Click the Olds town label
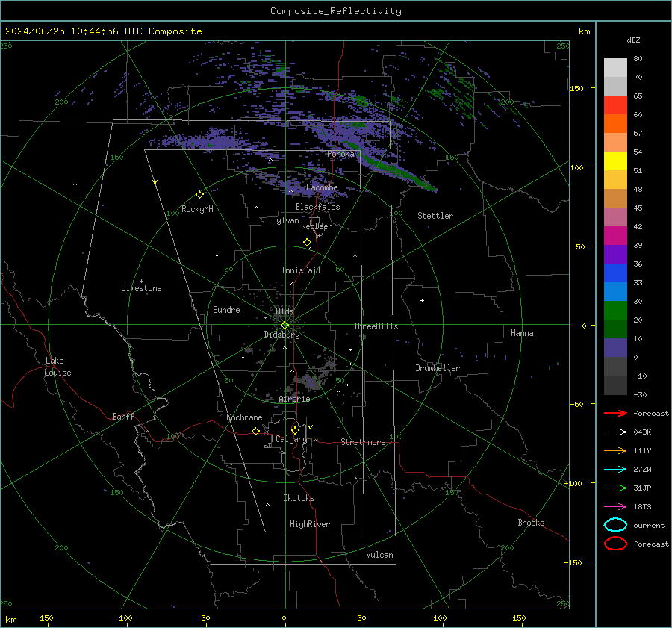Image resolution: width=672 pixels, height=628 pixels. click(x=284, y=311)
